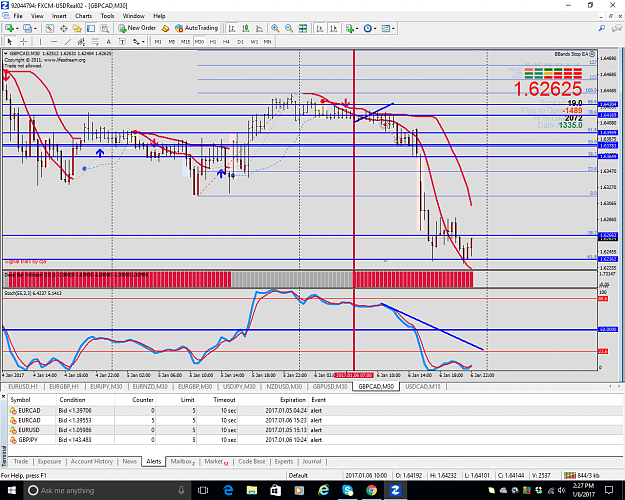Screen dimensions: 625x500
Task: Close the Terminal panel with the x
Action: 3,396
